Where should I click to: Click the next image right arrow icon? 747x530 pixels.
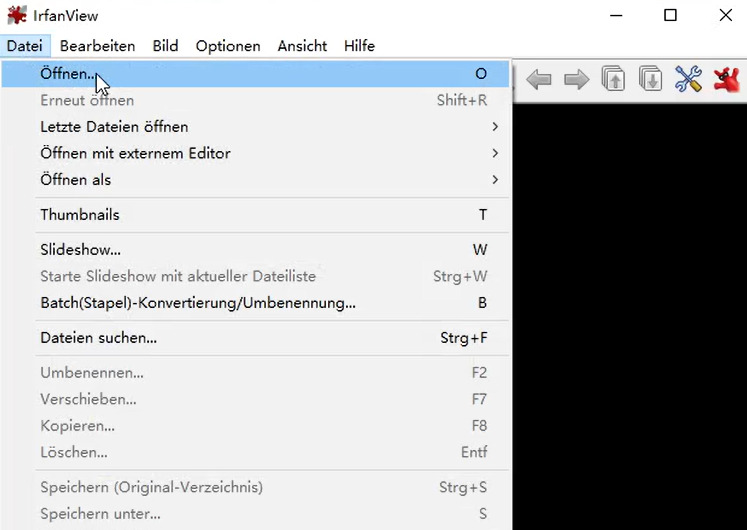[x=576, y=79]
